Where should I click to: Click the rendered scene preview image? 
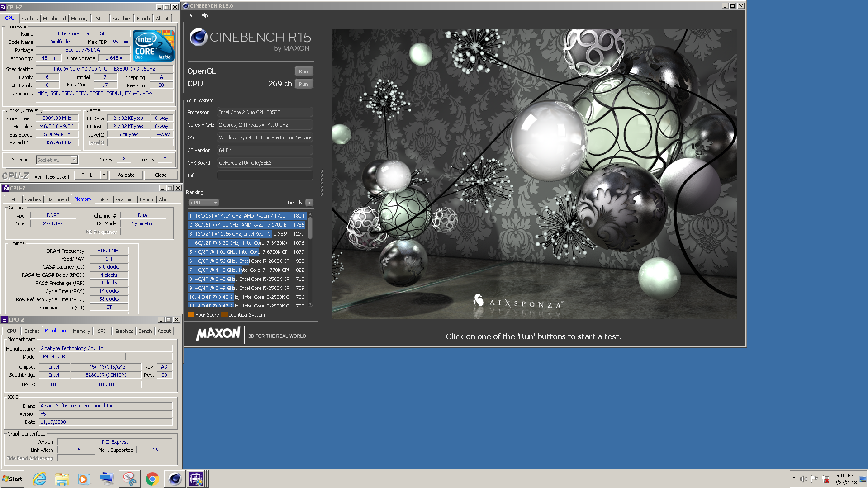click(x=534, y=174)
